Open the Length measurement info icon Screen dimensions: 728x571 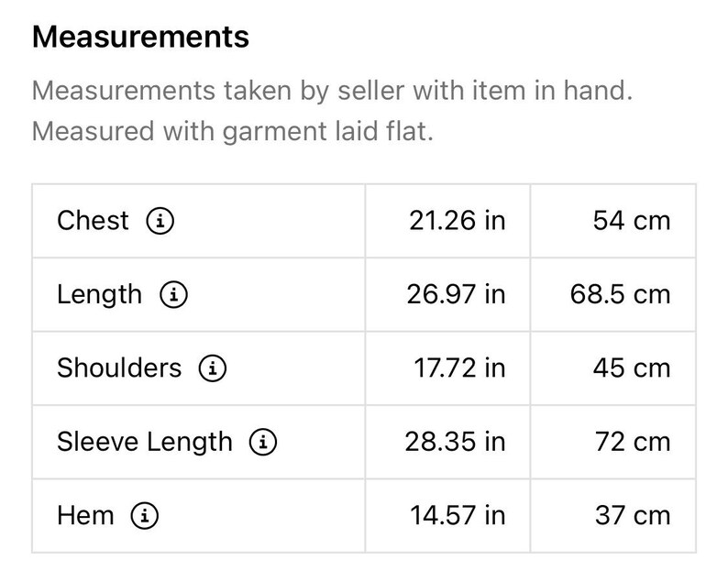pyautogui.click(x=173, y=294)
